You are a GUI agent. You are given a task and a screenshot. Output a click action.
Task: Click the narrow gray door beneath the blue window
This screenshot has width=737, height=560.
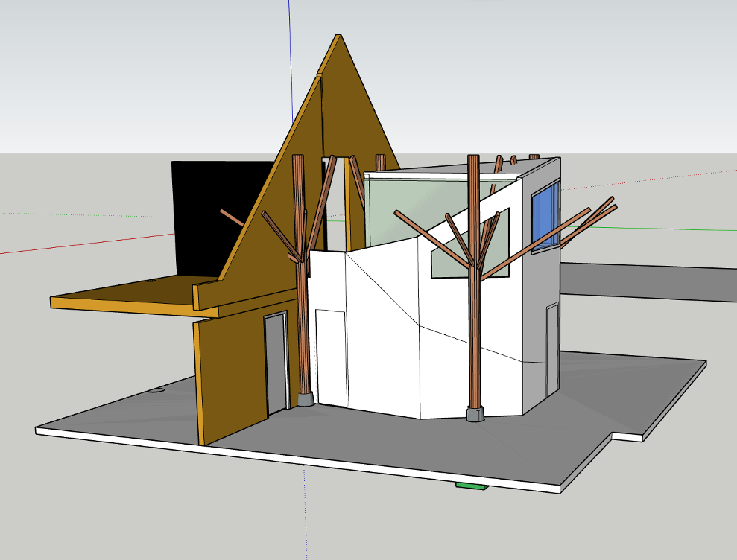[x=552, y=349]
